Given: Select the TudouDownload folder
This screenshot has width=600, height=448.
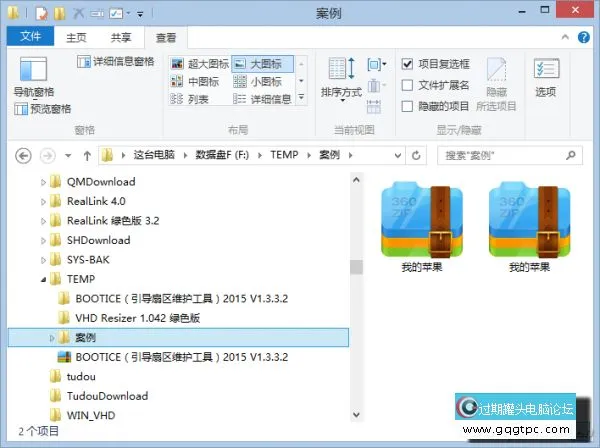Looking at the screenshot, I should click(99, 396).
